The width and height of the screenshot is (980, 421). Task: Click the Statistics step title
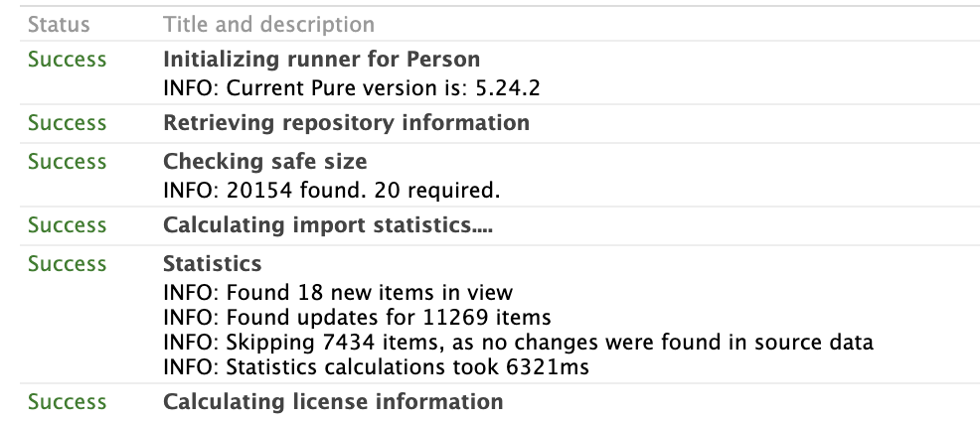[213, 264]
